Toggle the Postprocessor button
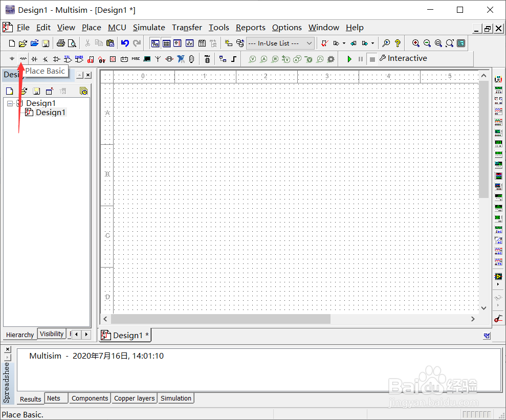Image resolution: width=506 pixels, height=420 pixels. coord(202,43)
